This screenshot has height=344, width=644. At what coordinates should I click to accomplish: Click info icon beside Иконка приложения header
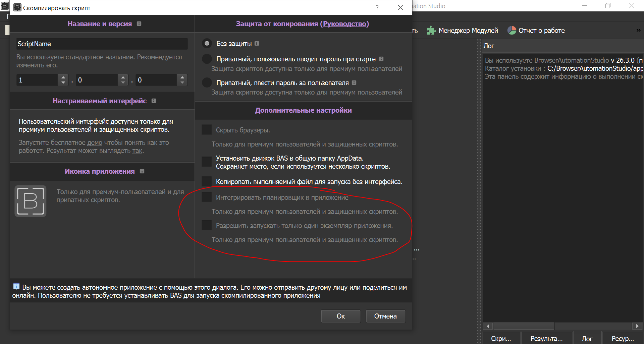[142, 171]
